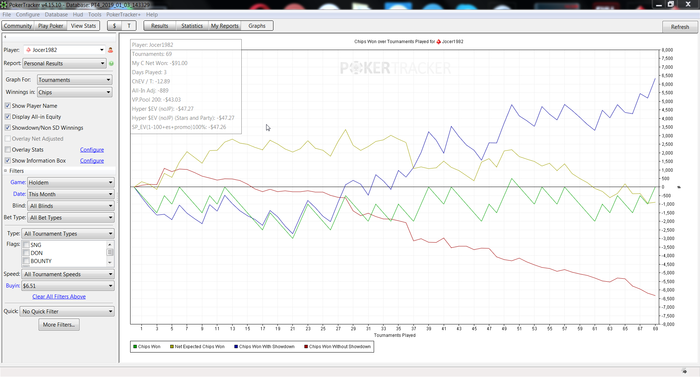Open the Date dropdown set to This Month

(x=71, y=194)
